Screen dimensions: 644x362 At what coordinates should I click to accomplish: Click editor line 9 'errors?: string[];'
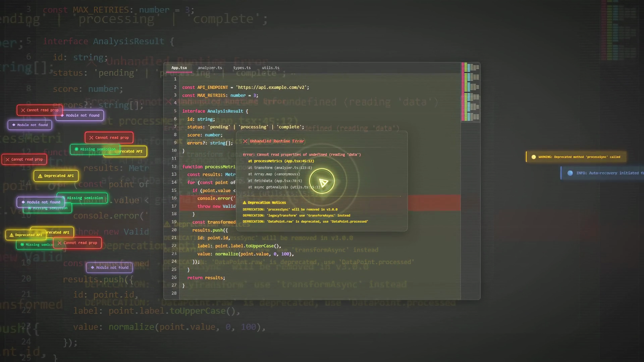coord(210,143)
